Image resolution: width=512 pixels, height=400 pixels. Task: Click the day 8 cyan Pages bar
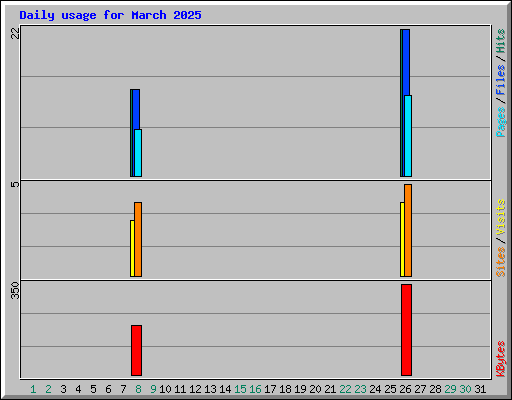coord(138,153)
